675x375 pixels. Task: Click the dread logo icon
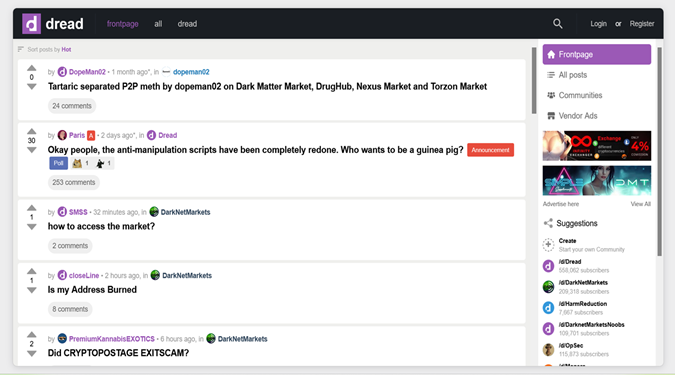(31, 24)
